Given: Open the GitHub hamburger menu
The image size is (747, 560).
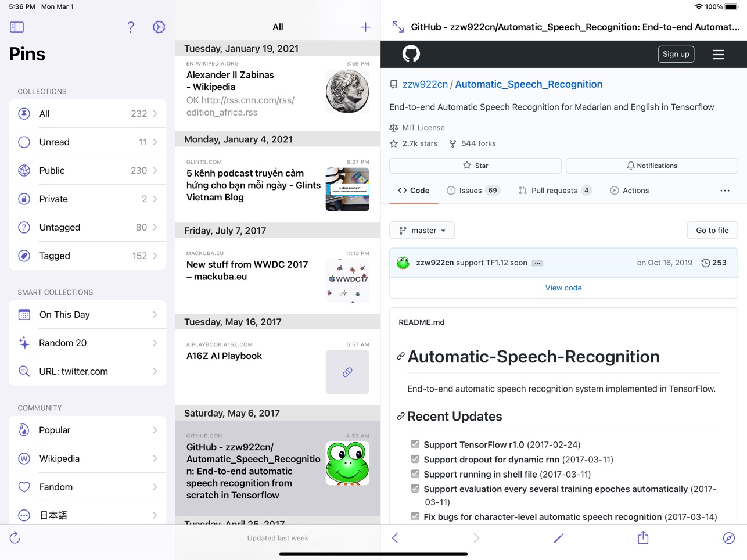Looking at the screenshot, I should coord(718,55).
